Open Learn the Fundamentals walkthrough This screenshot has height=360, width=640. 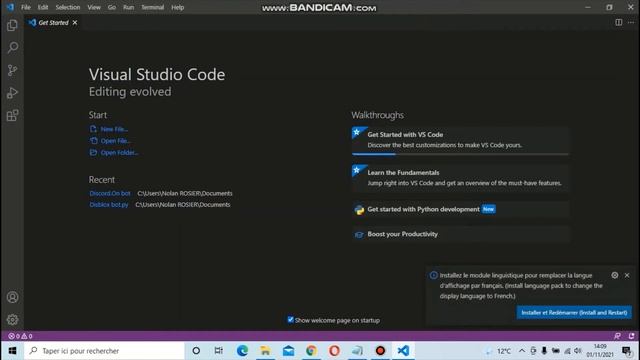[460, 178]
